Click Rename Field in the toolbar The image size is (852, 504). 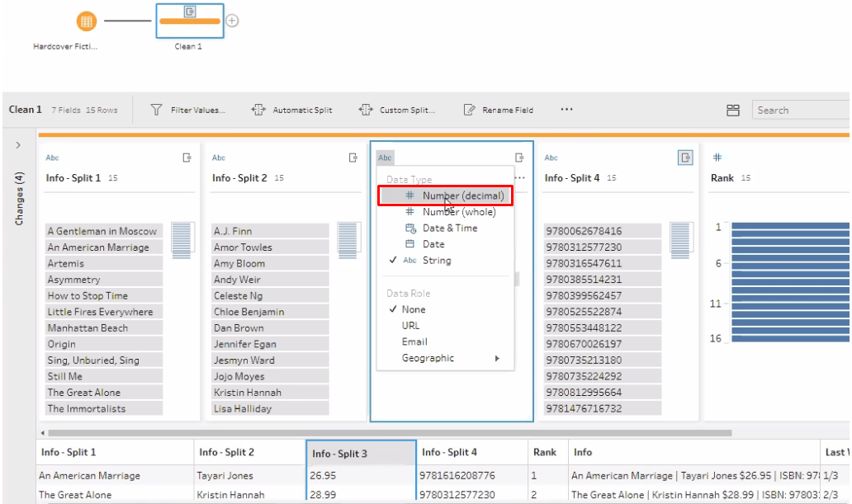pyautogui.click(x=499, y=110)
